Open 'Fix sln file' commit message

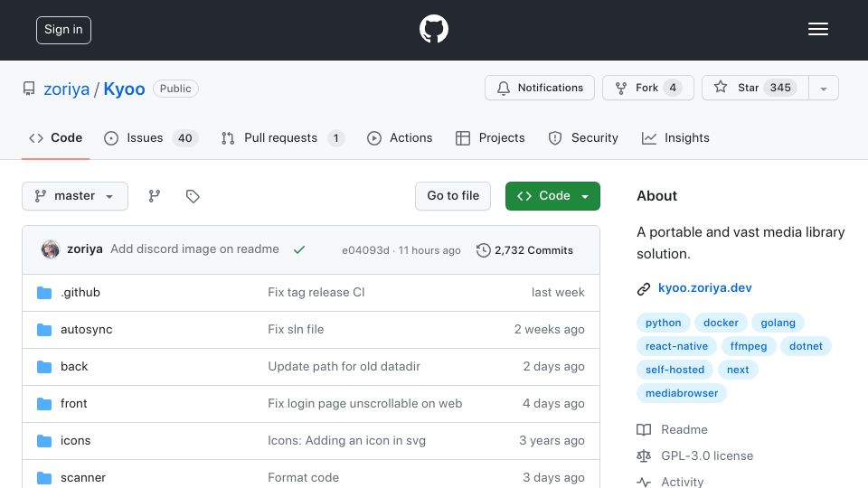coord(296,329)
